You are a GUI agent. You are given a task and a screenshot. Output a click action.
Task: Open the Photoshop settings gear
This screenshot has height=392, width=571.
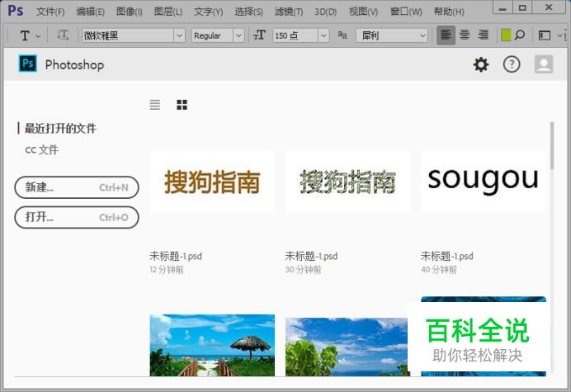[480, 64]
